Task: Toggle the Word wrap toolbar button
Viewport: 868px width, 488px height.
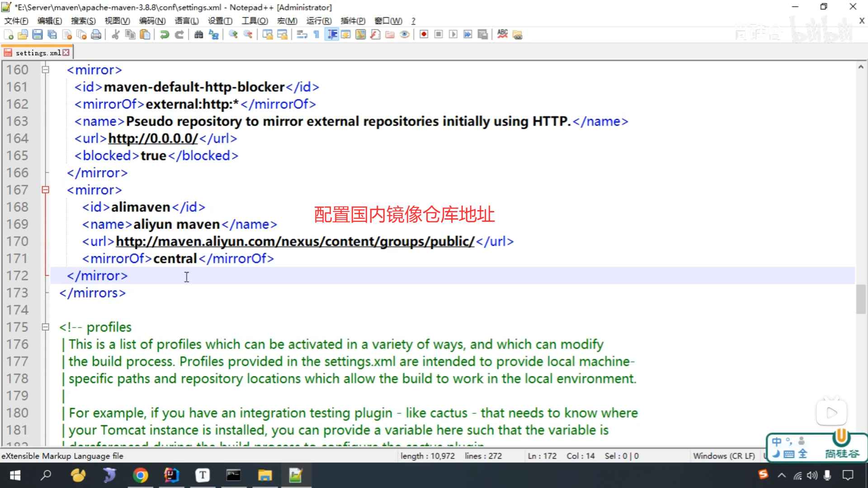Action: [x=302, y=35]
